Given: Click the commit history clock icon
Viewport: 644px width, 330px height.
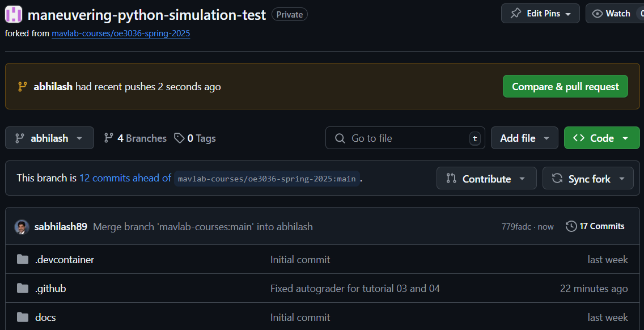Looking at the screenshot, I should (x=571, y=226).
